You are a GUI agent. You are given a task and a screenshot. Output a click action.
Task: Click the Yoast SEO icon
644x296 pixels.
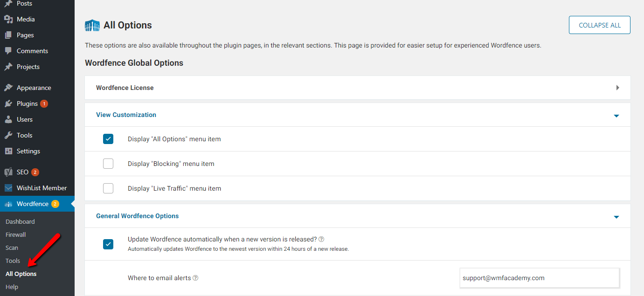(x=8, y=172)
